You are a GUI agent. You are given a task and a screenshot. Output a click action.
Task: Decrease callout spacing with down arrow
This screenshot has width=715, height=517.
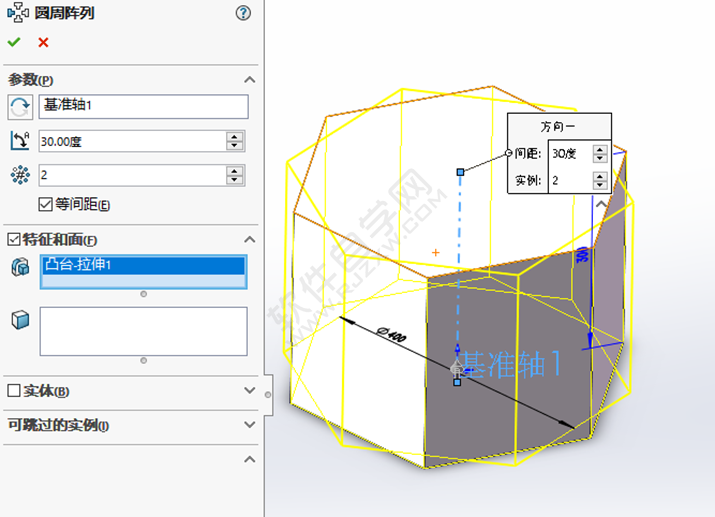[600, 159]
